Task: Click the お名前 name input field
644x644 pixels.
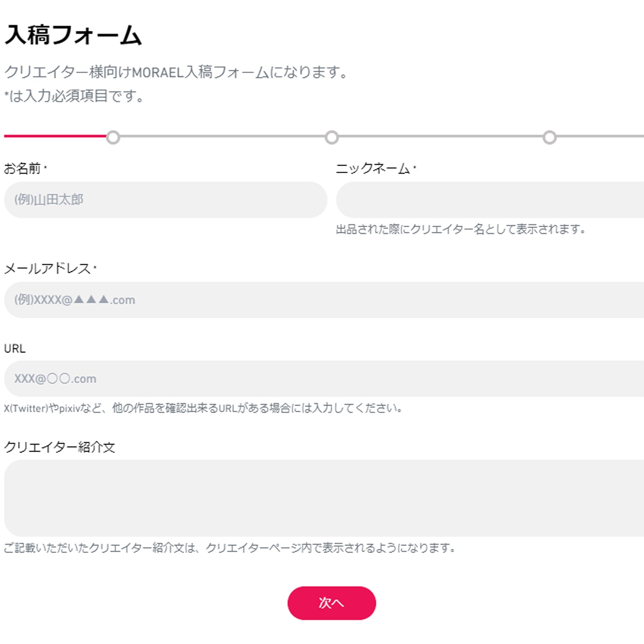Action: 165,200
